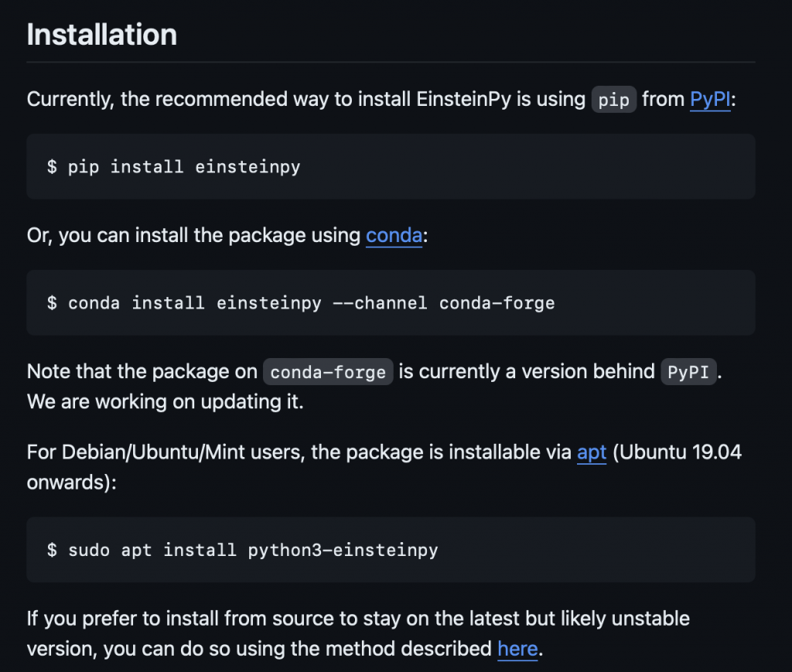Click the 'Ubuntu 19.04' text
This screenshot has width=792, height=672.
click(681, 452)
